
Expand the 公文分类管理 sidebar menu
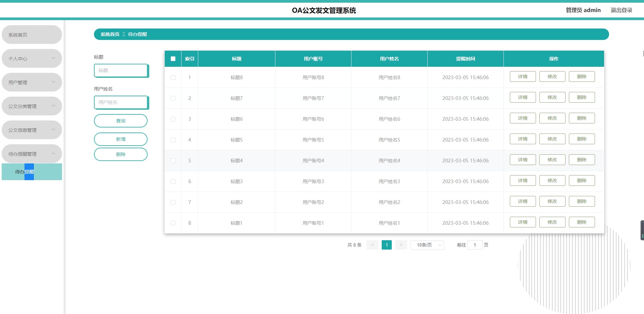click(x=32, y=106)
